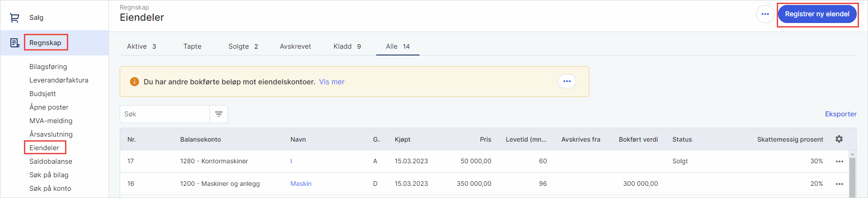Screen dimensions: 868x198
Task: Open the three-dot menu beside Registrer ny eiendel
Action: (765, 14)
